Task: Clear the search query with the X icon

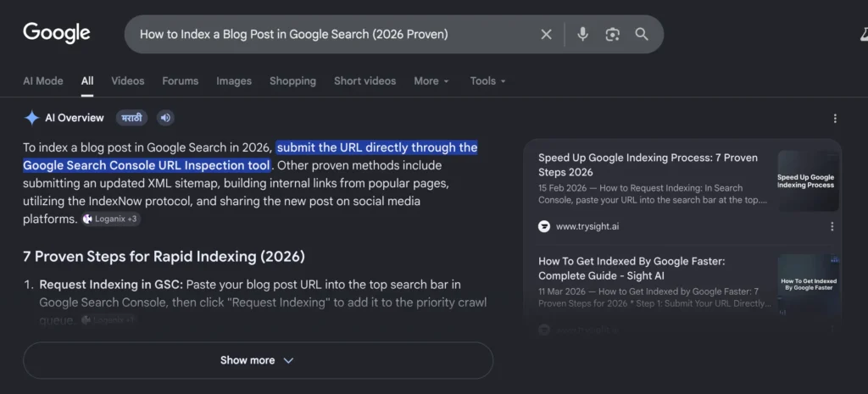Action: (x=546, y=34)
